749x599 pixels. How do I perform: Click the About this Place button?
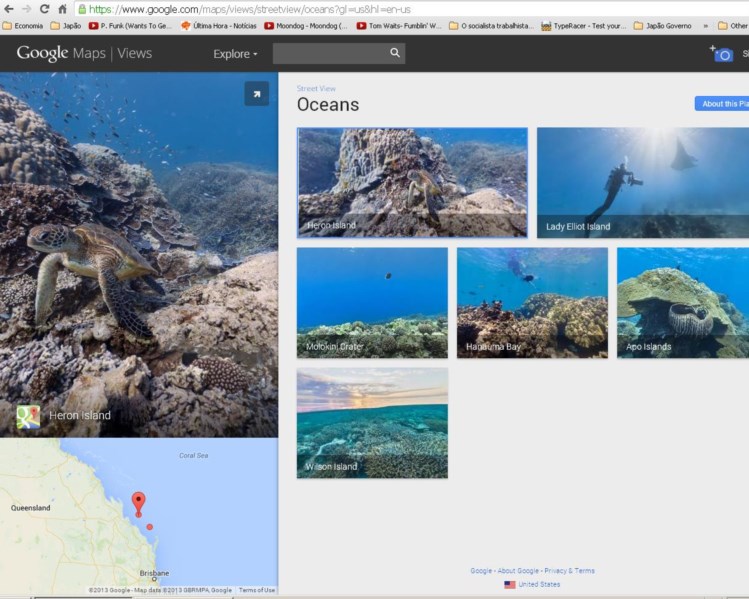[722, 104]
